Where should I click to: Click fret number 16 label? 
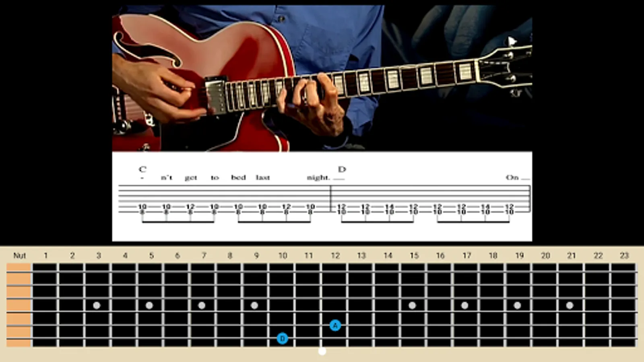click(x=440, y=255)
